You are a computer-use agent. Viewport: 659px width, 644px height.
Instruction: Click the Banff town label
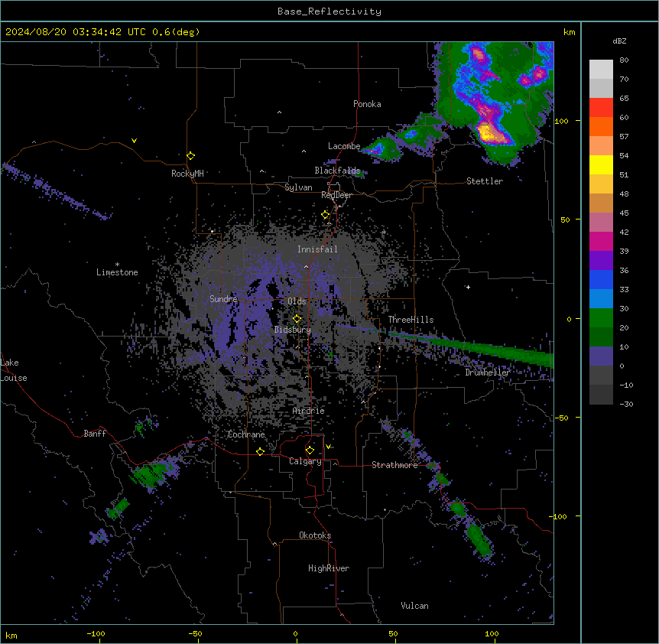[95, 434]
